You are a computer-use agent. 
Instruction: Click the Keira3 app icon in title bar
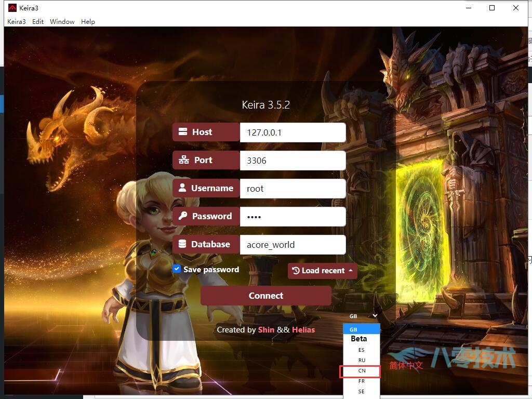click(12, 8)
